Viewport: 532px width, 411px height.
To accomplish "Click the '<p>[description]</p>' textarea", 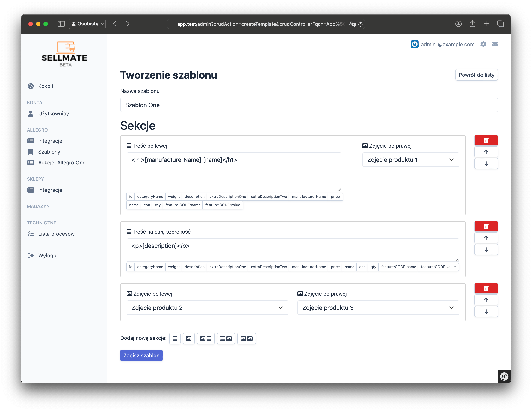I will coord(293,250).
